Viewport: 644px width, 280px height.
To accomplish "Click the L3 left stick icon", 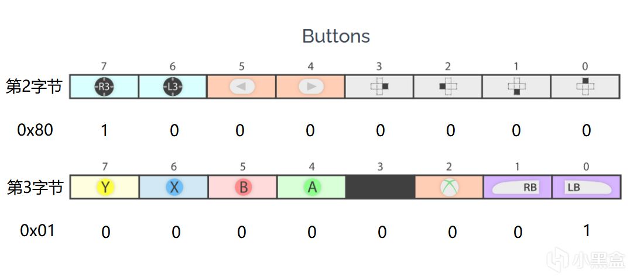I will point(173,87).
